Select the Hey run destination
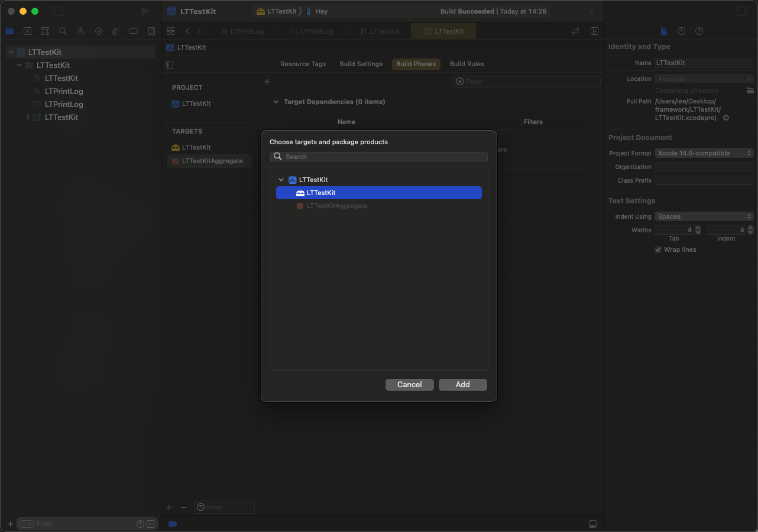This screenshot has height=532, width=758. click(x=317, y=11)
